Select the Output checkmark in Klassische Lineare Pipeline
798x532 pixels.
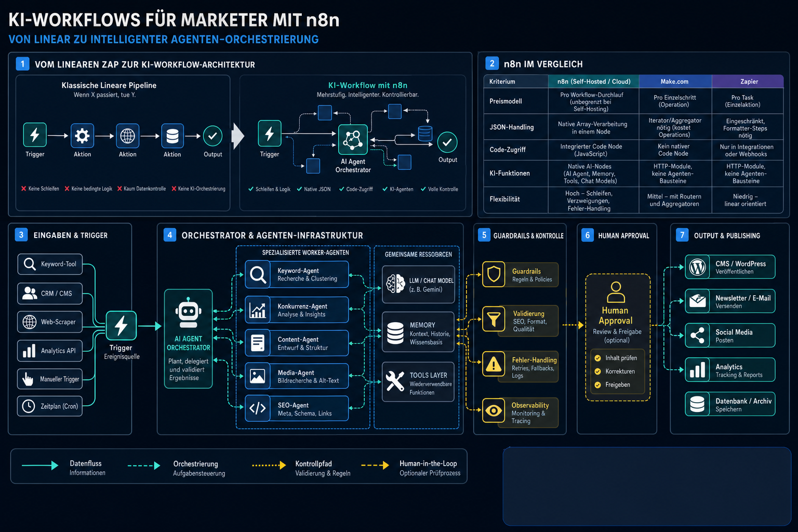tap(212, 136)
